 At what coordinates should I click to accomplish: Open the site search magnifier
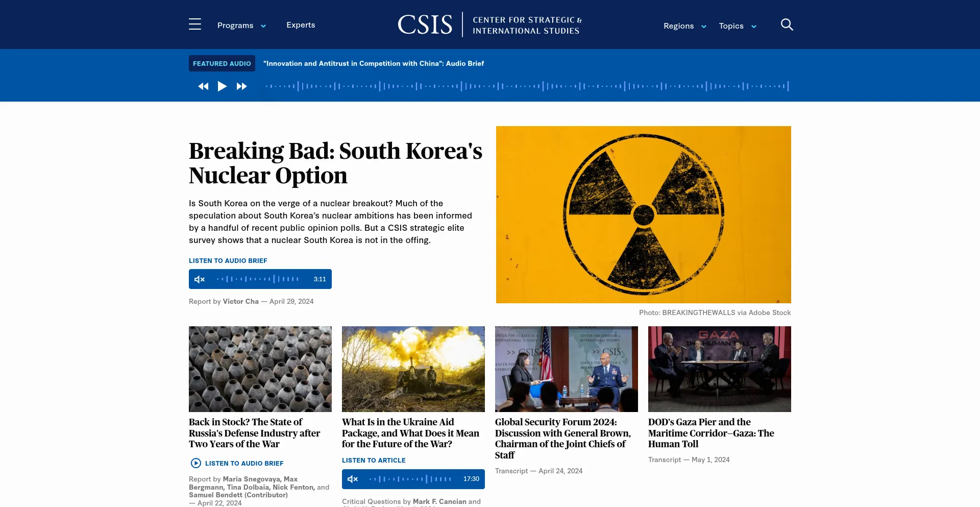click(x=787, y=25)
